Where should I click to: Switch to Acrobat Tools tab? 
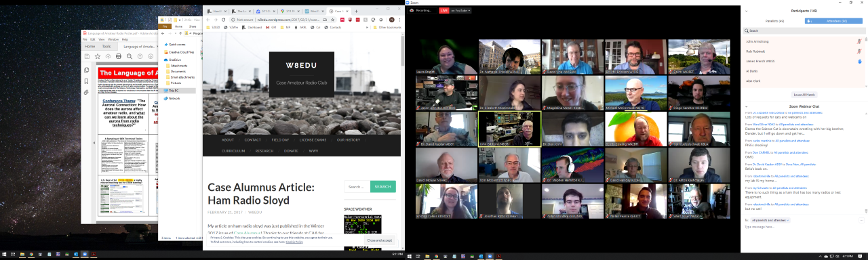[x=106, y=46]
